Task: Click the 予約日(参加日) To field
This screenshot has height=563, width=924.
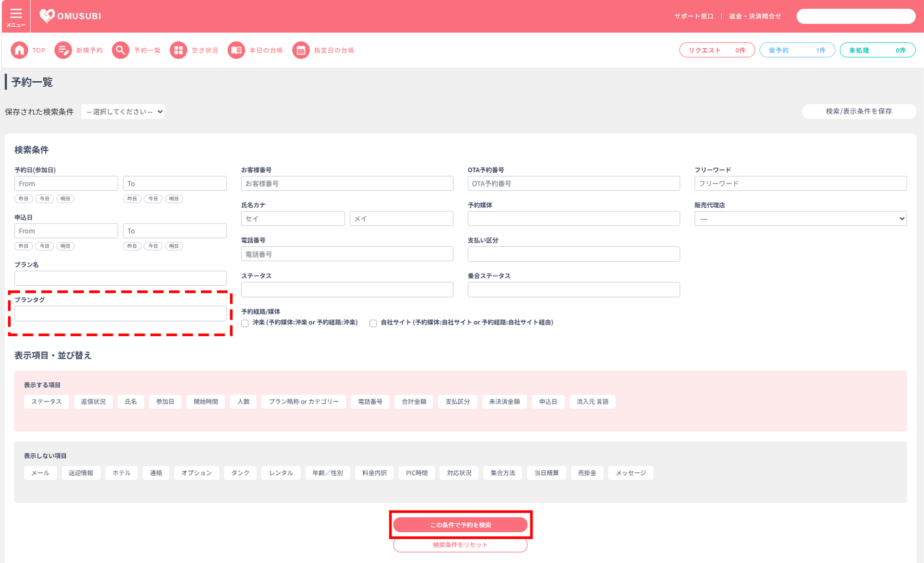Action: click(175, 183)
